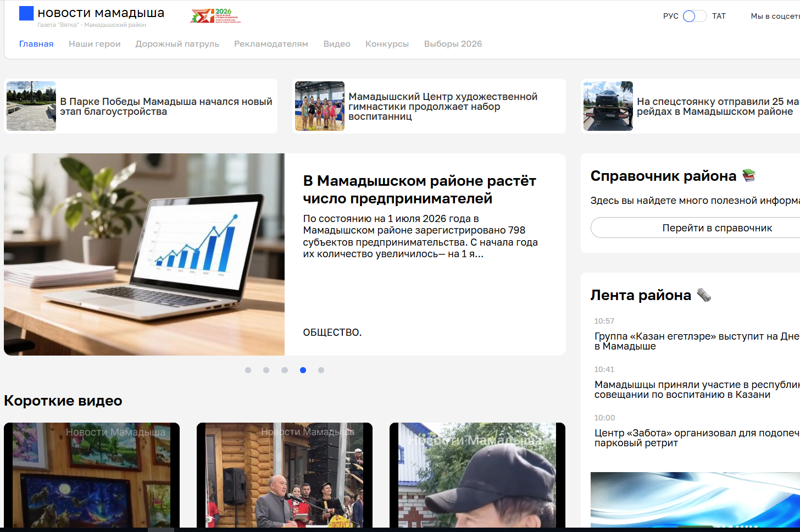Click the Новости Мамадыша site title
Screen dimensions: 800x532
pyautogui.click(x=101, y=13)
